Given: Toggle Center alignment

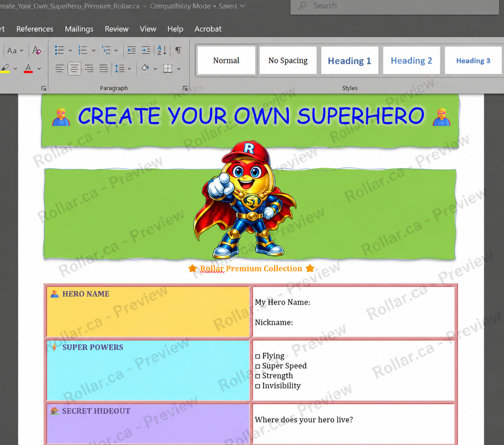Looking at the screenshot, I should coord(74,68).
